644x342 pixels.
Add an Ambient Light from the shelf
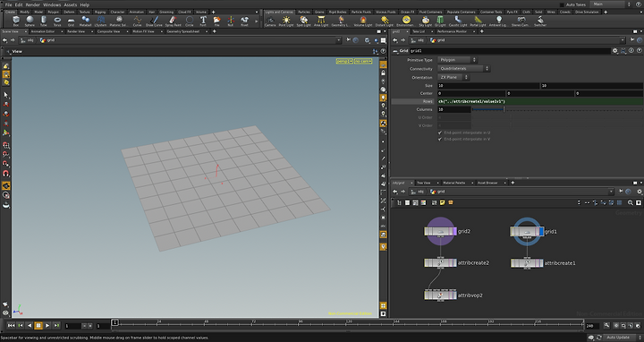click(498, 21)
